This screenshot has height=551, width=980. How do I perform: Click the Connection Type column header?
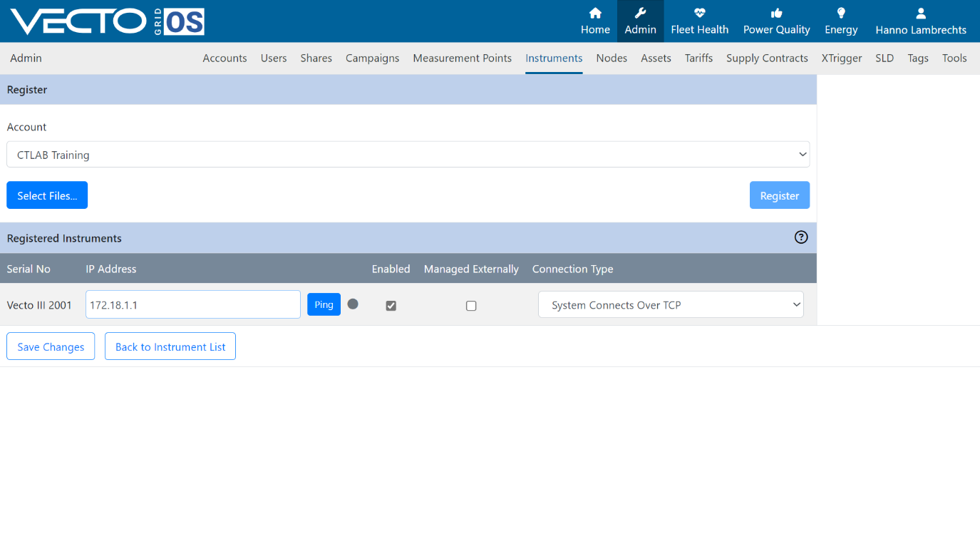pyautogui.click(x=573, y=269)
